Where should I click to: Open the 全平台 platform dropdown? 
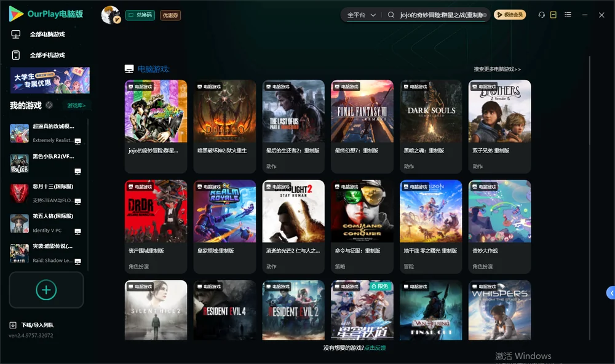click(361, 15)
